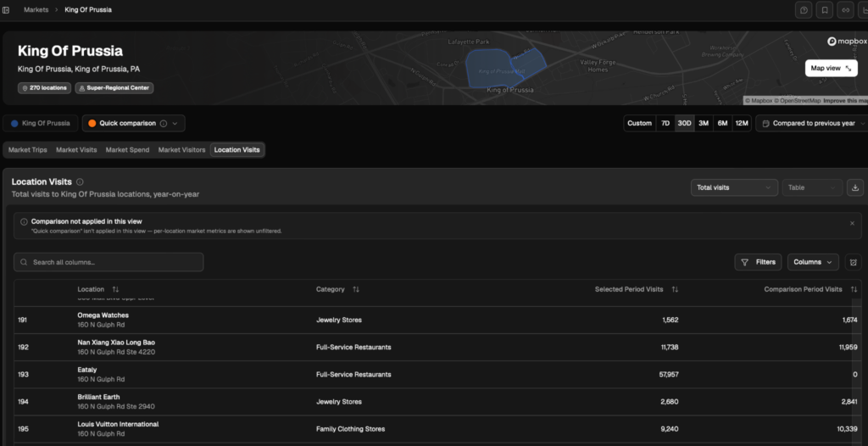Click the notice info icon
Image resolution: width=868 pixels, height=446 pixels.
(24, 221)
